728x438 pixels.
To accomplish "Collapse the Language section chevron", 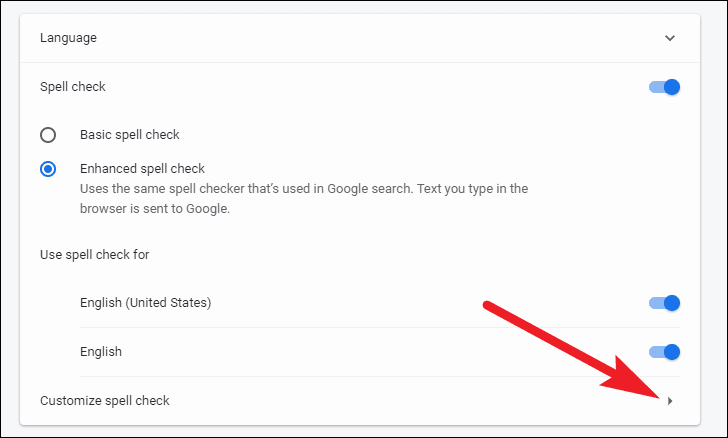I will [x=670, y=38].
